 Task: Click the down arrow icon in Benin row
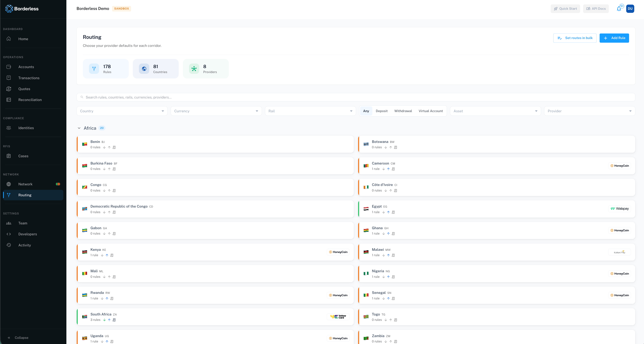(104, 148)
